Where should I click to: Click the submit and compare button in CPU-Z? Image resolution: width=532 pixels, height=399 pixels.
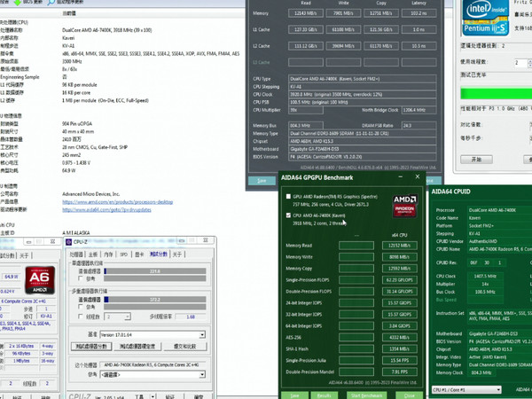point(185,347)
